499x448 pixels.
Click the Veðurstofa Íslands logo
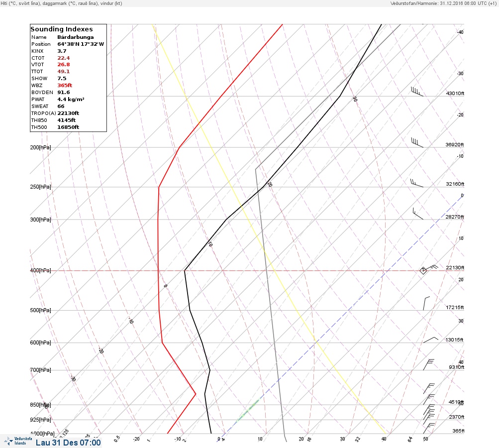[18, 441]
